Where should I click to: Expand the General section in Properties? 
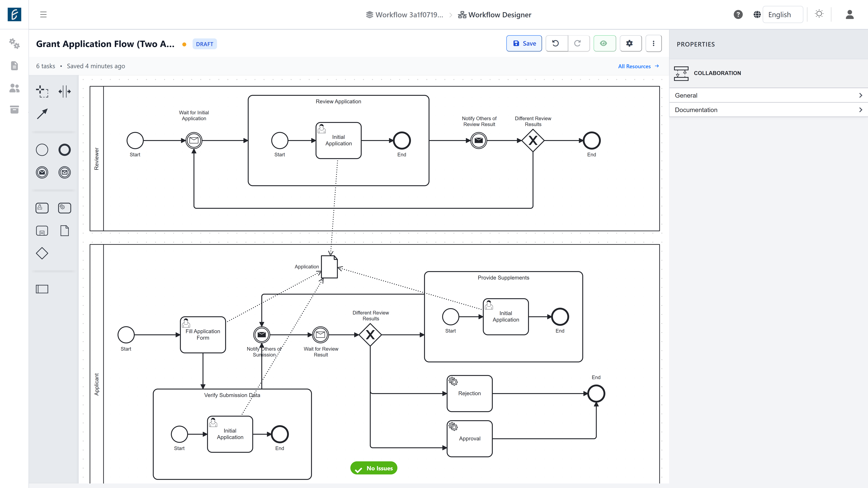[x=768, y=95]
